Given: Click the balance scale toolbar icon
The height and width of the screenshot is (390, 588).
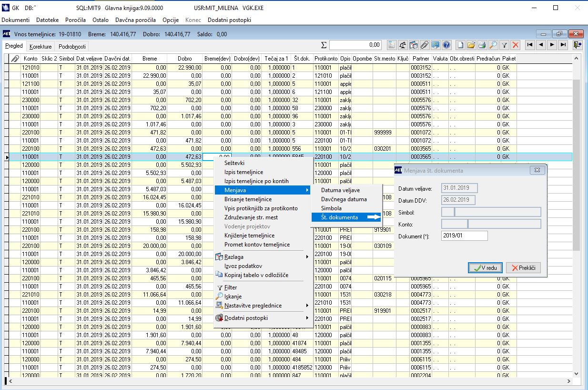Looking at the screenshot, I should pyautogui.click(x=402, y=45).
